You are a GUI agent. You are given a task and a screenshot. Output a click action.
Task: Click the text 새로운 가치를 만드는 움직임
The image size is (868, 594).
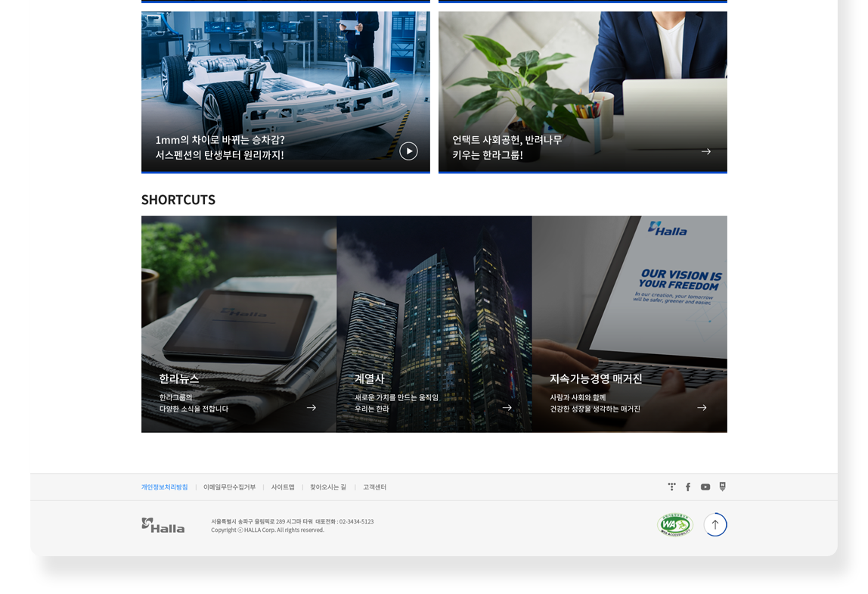pos(396,397)
